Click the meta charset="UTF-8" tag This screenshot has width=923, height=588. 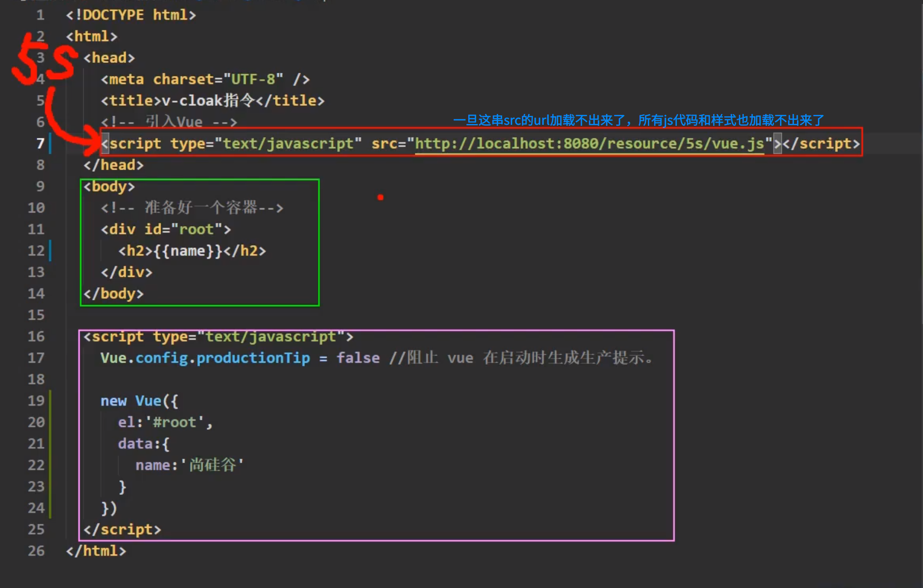(x=205, y=80)
